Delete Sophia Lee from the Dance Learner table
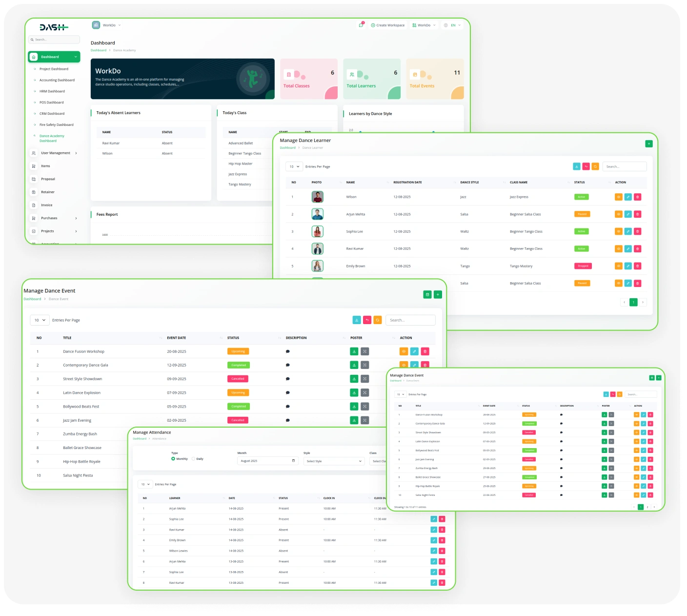Viewport: 687px width, 616px height. (637, 231)
